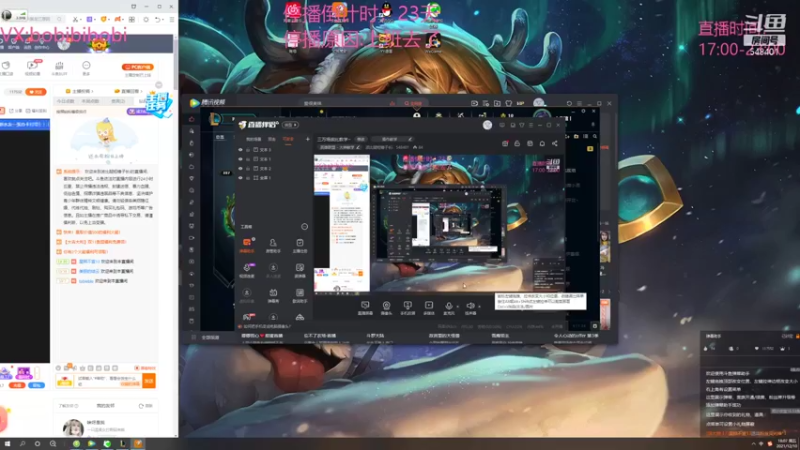Click the grid extensions icon in browser toolbar

point(132,19)
